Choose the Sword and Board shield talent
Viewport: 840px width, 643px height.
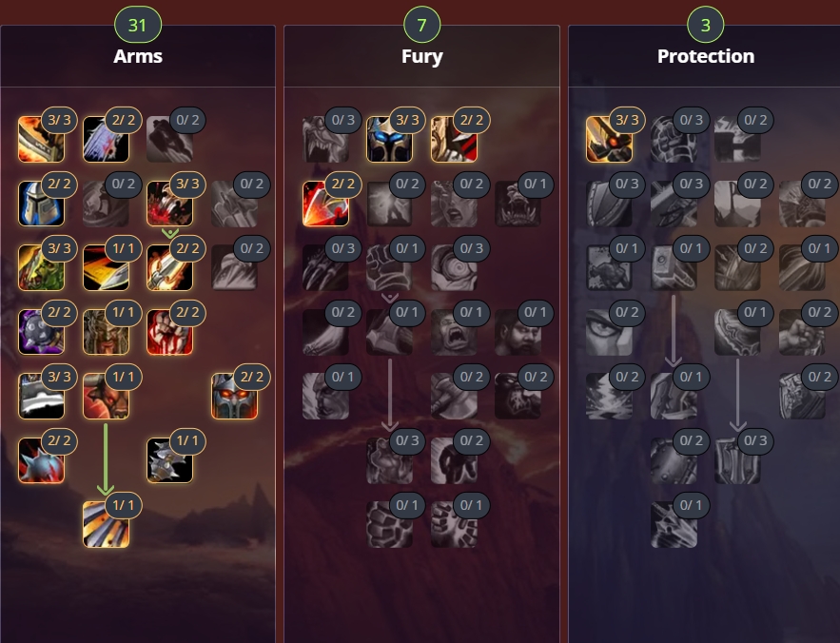(737, 460)
